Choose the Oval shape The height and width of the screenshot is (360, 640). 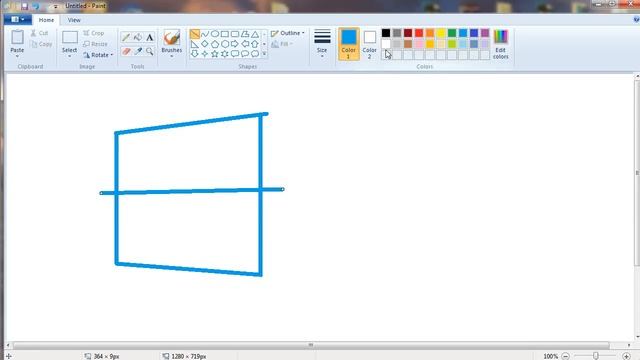[x=215, y=34]
